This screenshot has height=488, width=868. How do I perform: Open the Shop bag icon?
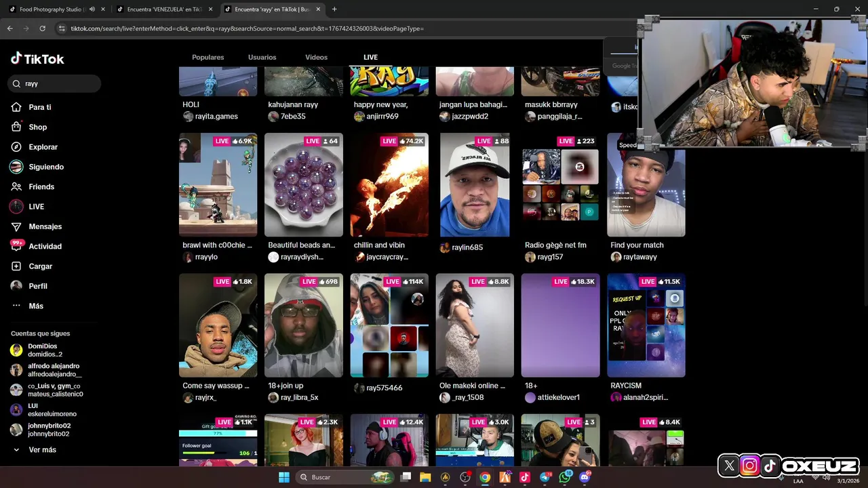[16, 127]
